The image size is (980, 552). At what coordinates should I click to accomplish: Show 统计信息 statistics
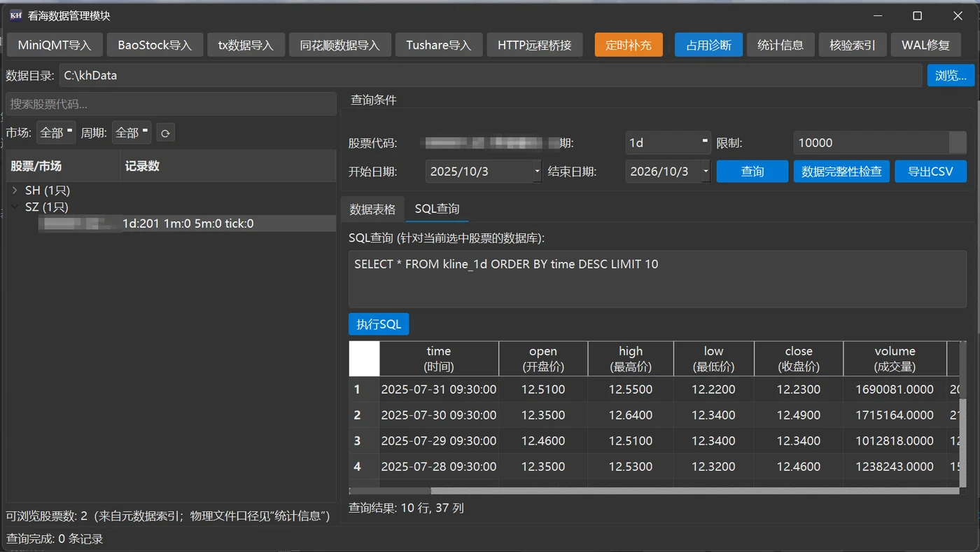pos(780,45)
